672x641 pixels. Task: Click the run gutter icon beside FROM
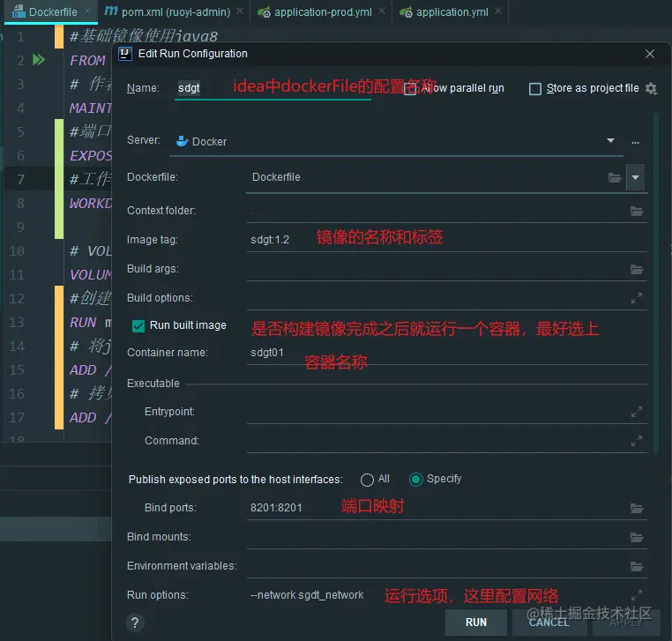click(x=39, y=60)
